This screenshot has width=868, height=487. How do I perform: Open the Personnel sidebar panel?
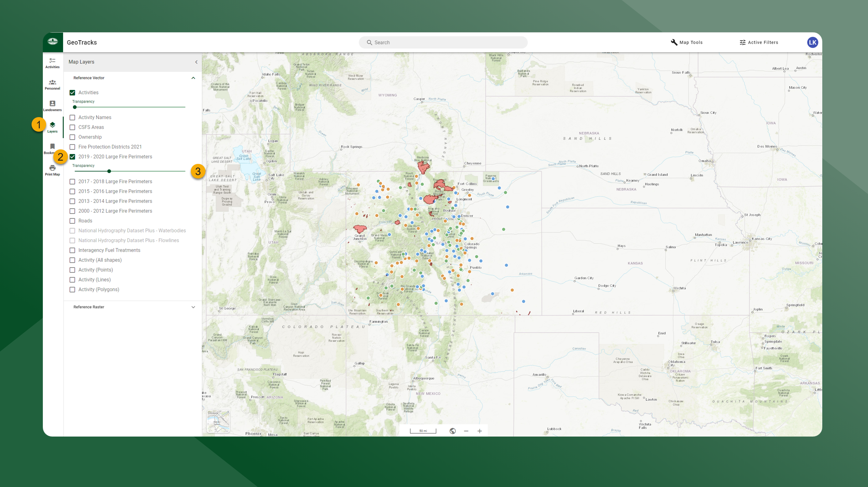tap(52, 84)
